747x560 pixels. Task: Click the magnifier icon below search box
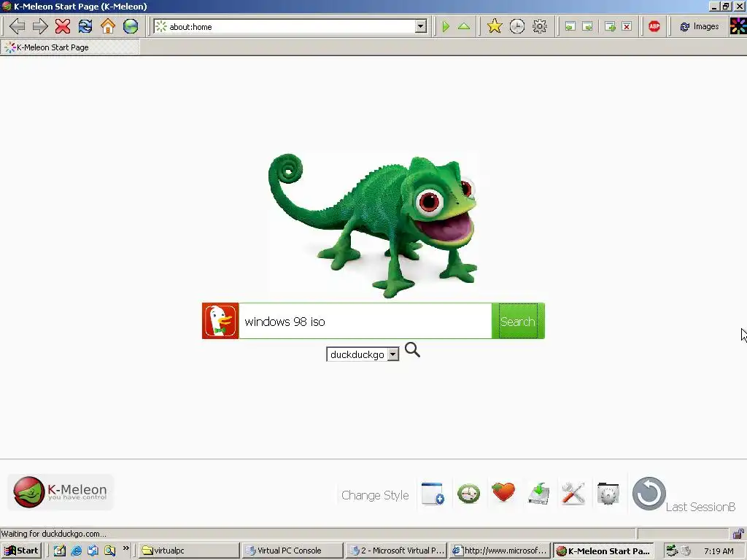(x=413, y=350)
